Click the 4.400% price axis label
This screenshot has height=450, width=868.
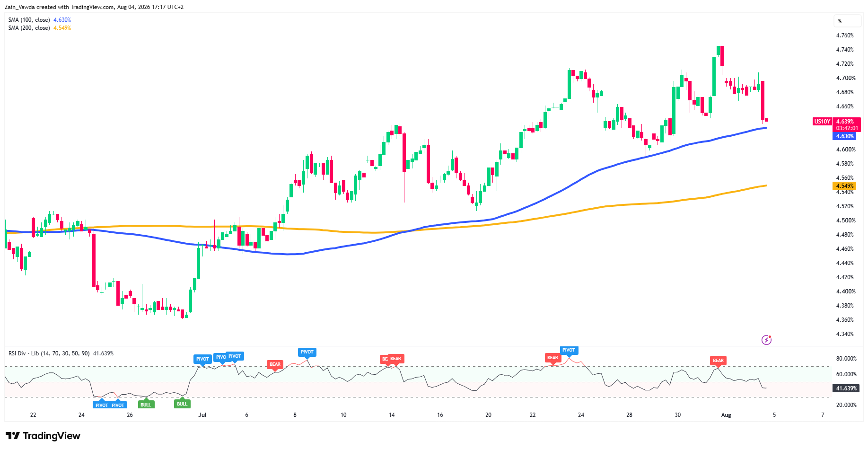846,291
